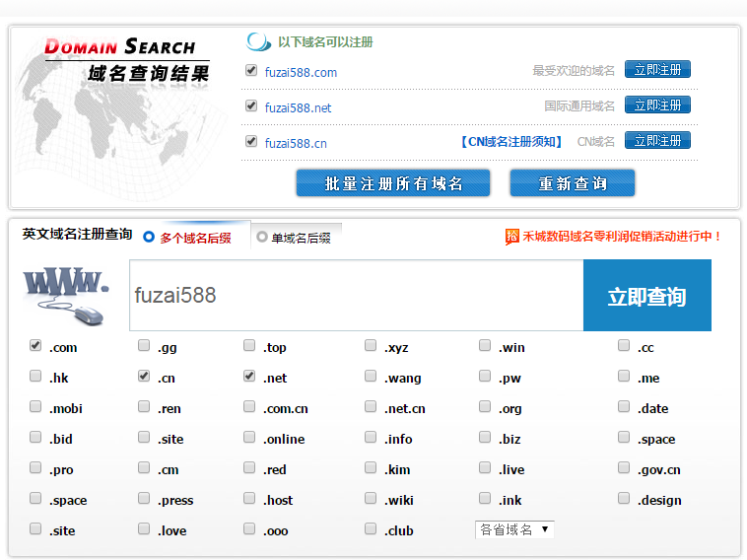
Task: Select the 多个域名后缀 radio option
Action: 150,237
